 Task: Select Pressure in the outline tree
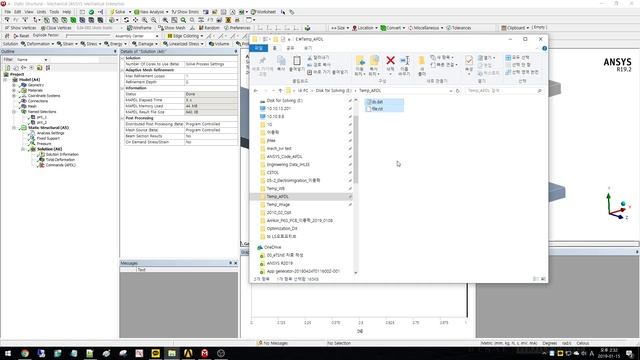44,144
